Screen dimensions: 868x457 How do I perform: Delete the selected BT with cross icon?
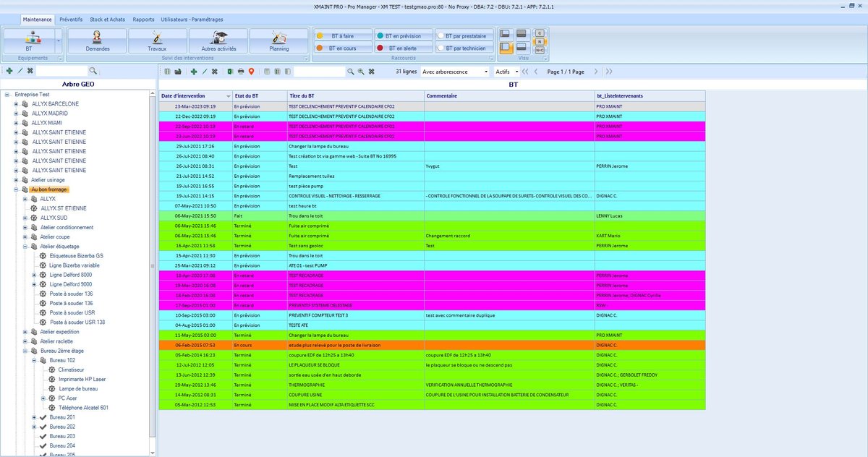(215, 72)
